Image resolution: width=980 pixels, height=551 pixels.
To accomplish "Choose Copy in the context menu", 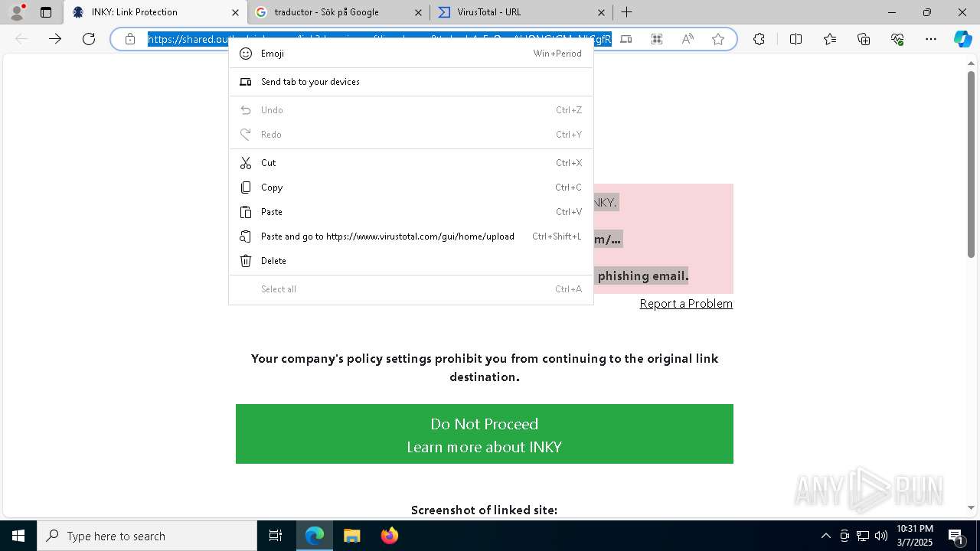I will point(411,187).
